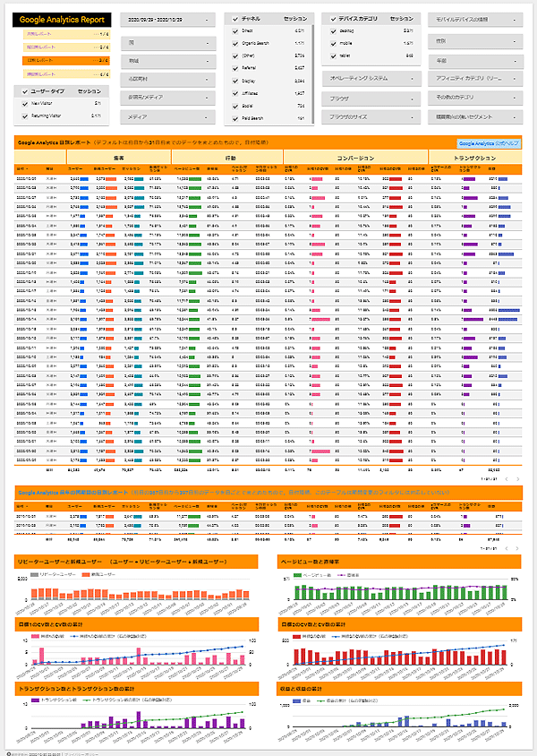Image resolution: width=537 pixels, height=756 pixels.
Task: Toggle the デバイスカテゴリ header checkbox
Action: 333,19
